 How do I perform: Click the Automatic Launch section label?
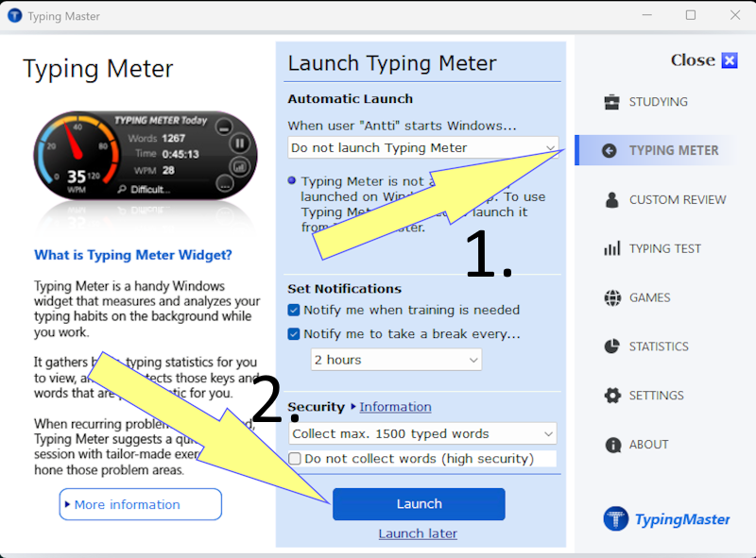351,99
